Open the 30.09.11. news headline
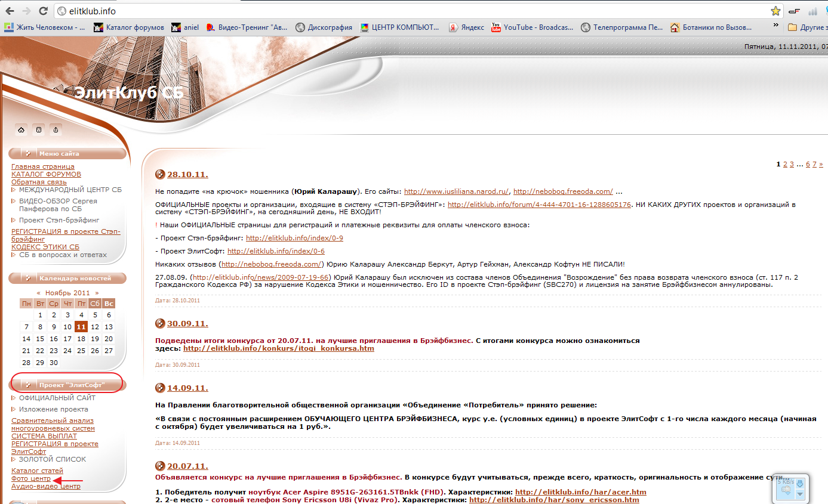Viewport: 828px width, 504px height. 187,323
